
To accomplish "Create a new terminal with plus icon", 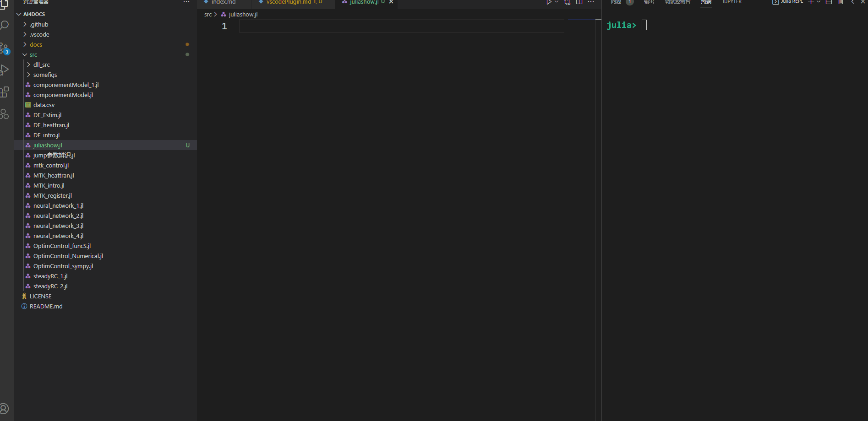I will coord(811,2).
